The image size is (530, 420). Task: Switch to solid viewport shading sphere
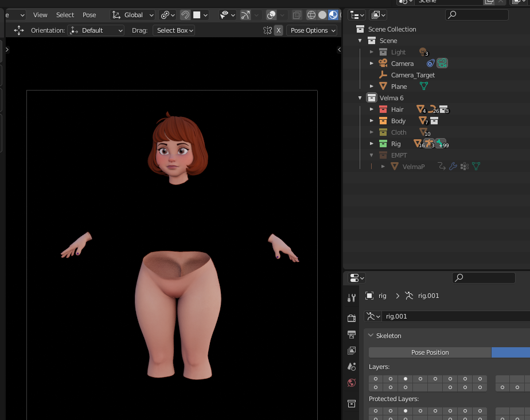[322, 15]
